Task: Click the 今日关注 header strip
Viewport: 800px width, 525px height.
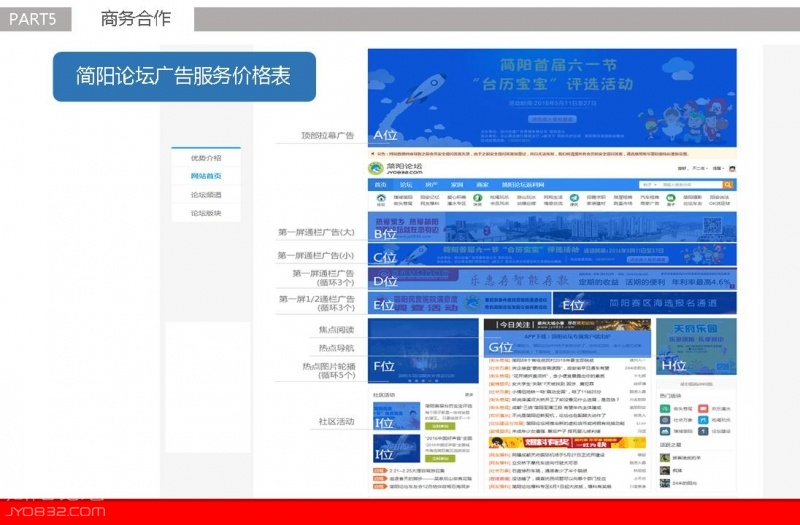Action: 567,324
